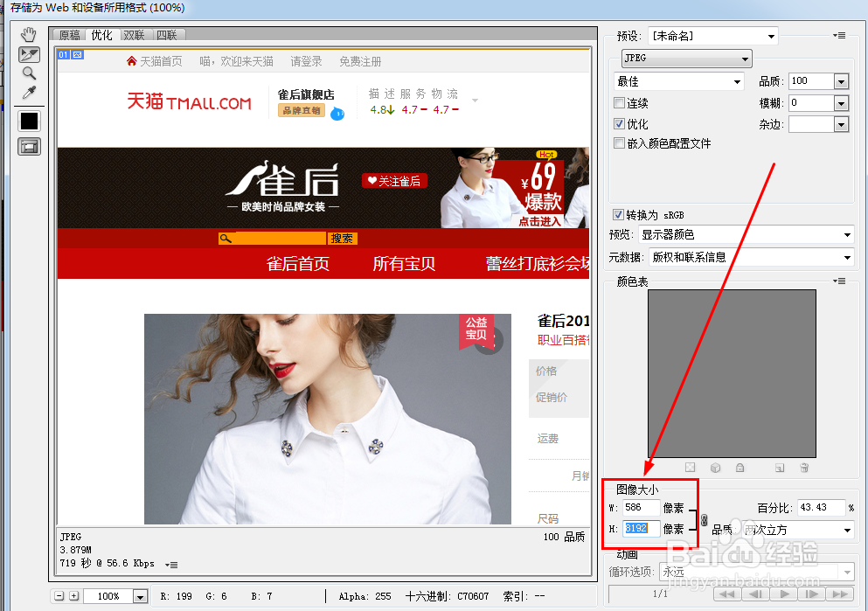
Task: Open the color table flyout menu
Action: (839, 281)
